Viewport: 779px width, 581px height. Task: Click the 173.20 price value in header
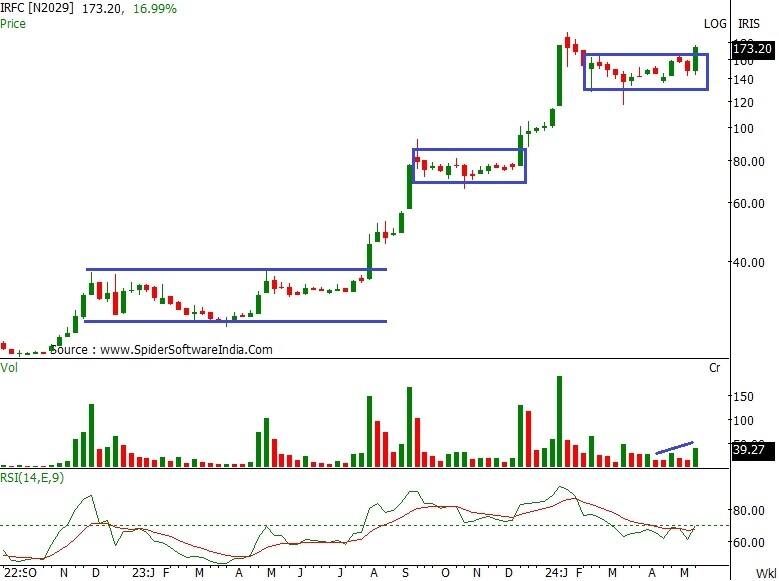(102, 8)
